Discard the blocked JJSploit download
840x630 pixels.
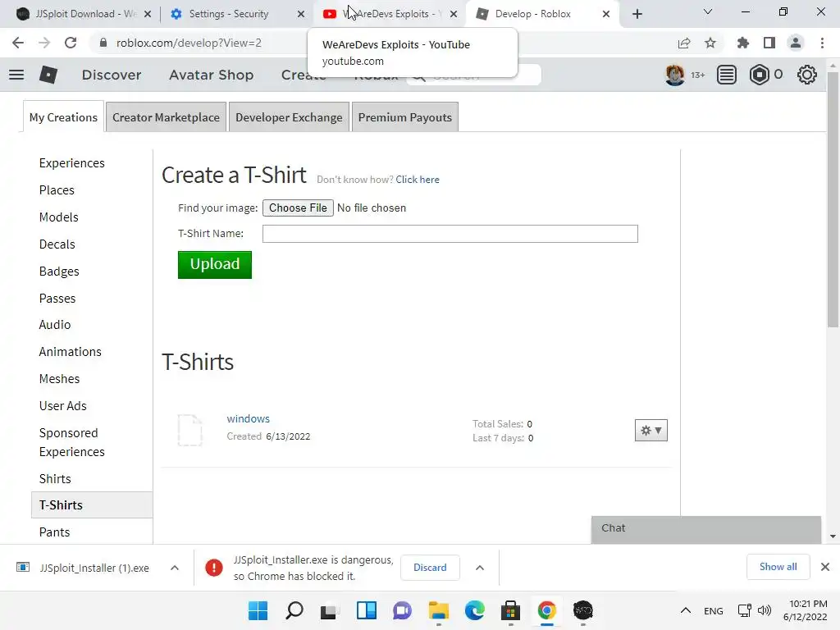coord(430,568)
